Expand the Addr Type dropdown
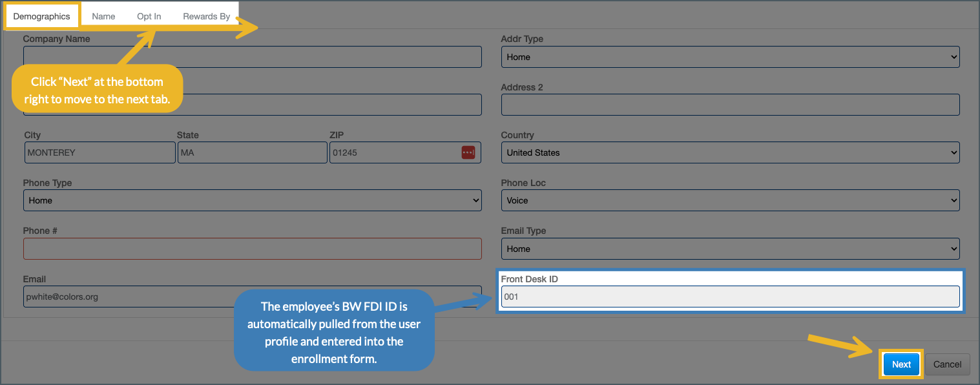Viewport: 980px width, 385px height. point(730,57)
